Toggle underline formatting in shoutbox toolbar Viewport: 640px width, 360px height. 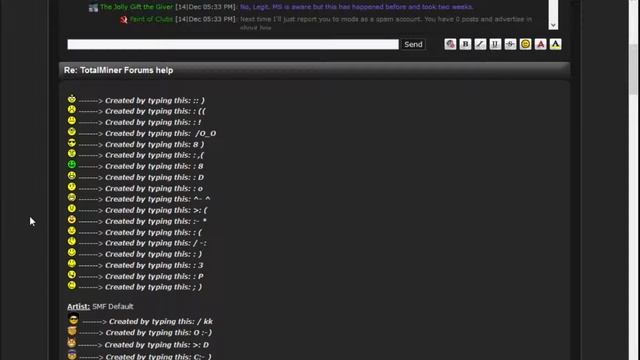tap(496, 44)
